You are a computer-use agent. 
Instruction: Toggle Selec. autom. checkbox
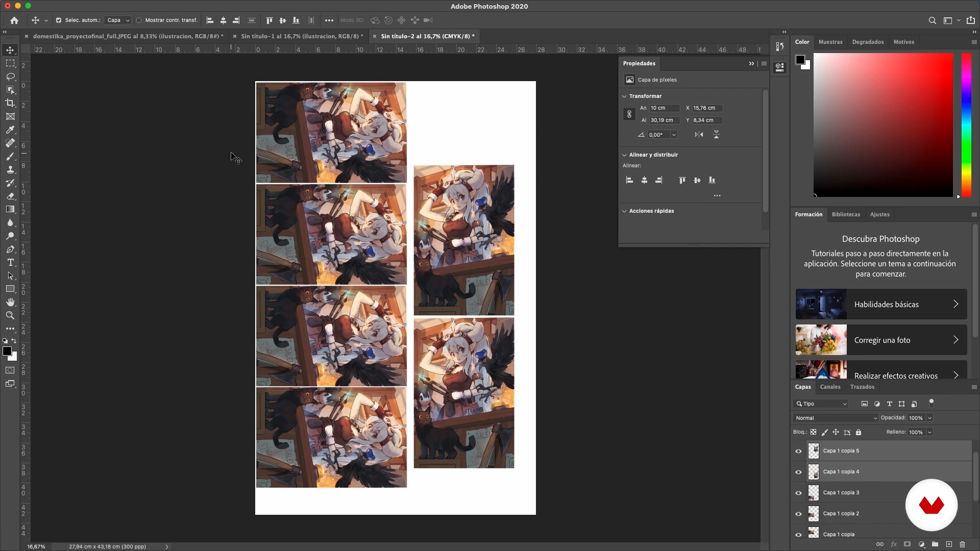(x=58, y=20)
